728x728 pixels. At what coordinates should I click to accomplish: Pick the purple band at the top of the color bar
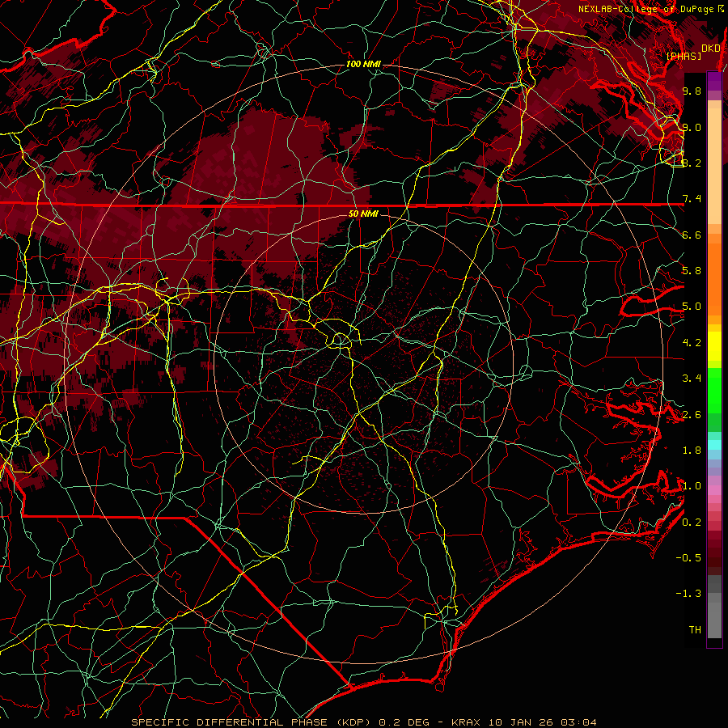coord(714,81)
